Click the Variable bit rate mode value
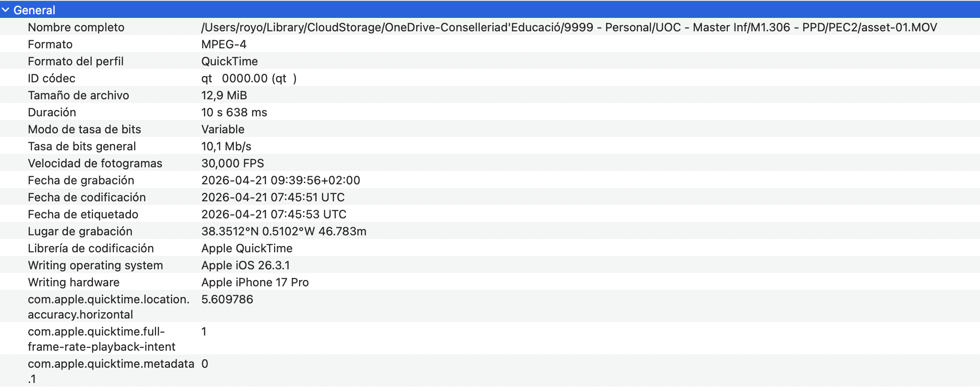Viewport: 980px width, 391px height. point(223,129)
